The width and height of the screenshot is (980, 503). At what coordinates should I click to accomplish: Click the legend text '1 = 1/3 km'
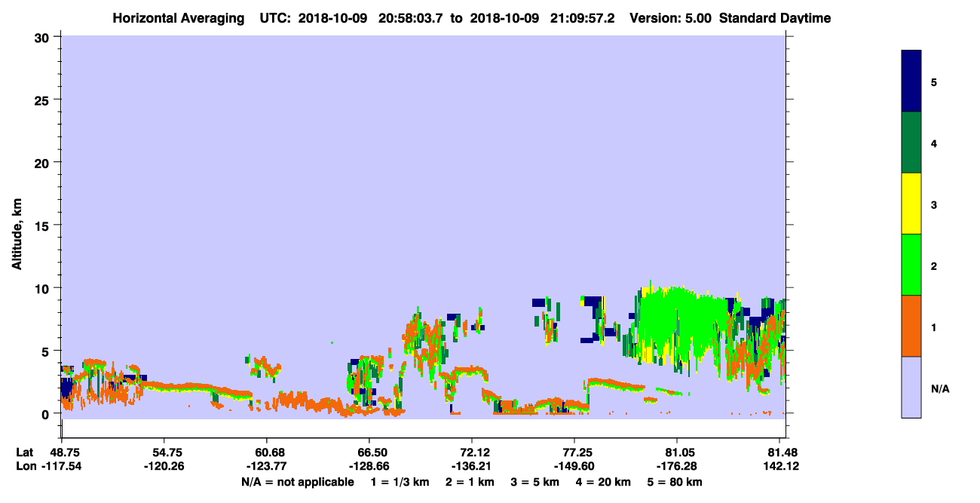click(x=401, y=482)
